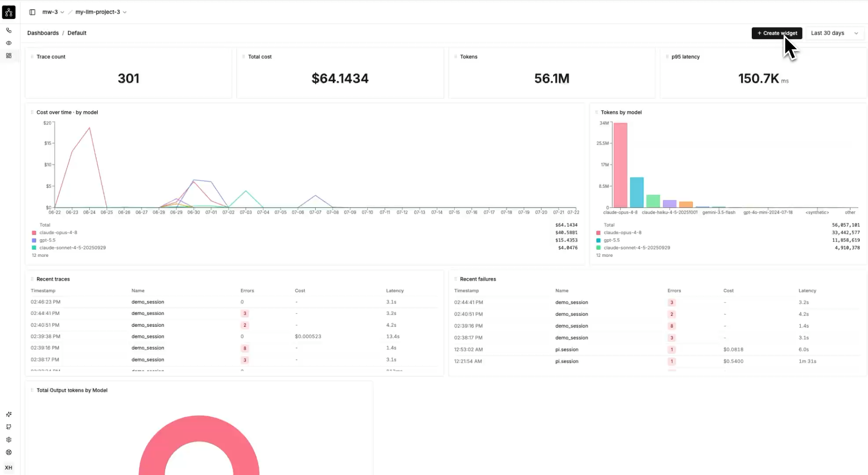Click the $0.000523 cost in Recent traces
868x475 pixels.
[x=308, y=336]
